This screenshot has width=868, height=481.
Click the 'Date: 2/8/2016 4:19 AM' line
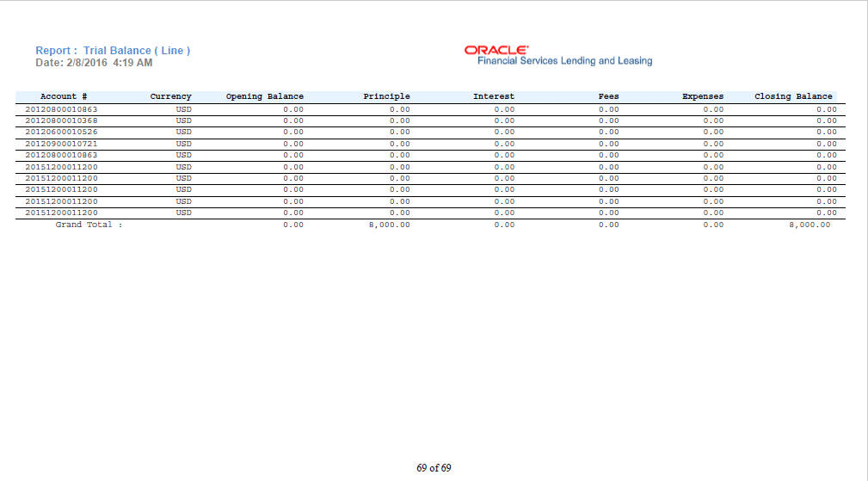click(x=94, y=63)
